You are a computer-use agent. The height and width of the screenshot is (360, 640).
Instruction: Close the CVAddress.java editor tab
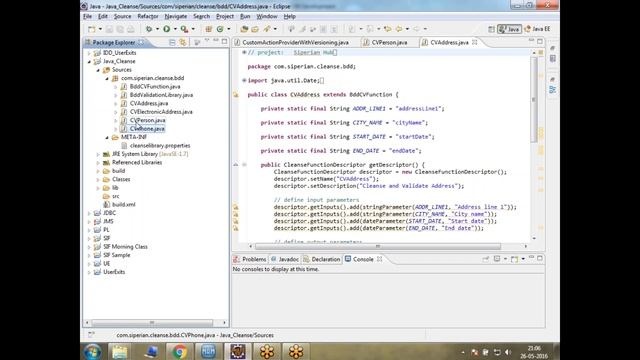(x=475, y=42)
